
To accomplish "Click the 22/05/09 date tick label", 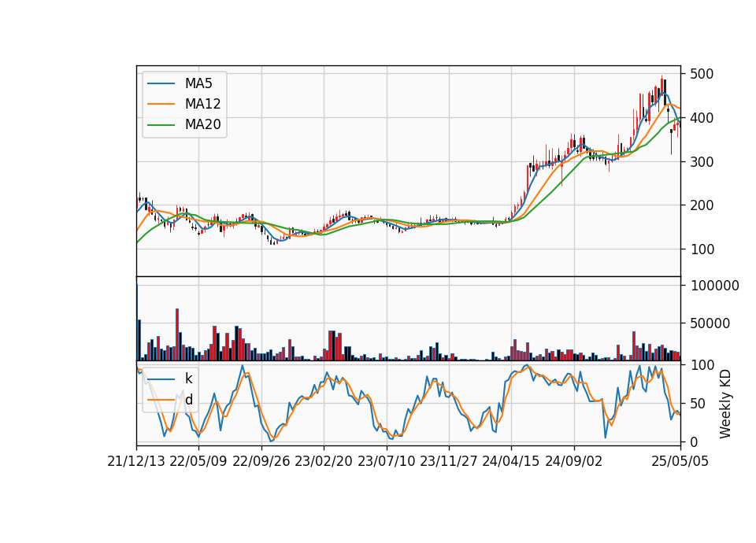I will (198, 461).
